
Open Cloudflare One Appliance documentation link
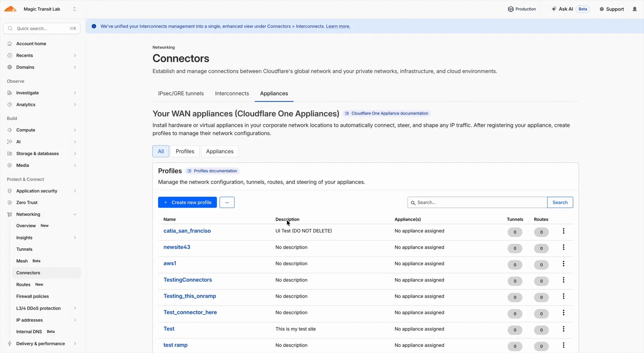coord(387,113)
